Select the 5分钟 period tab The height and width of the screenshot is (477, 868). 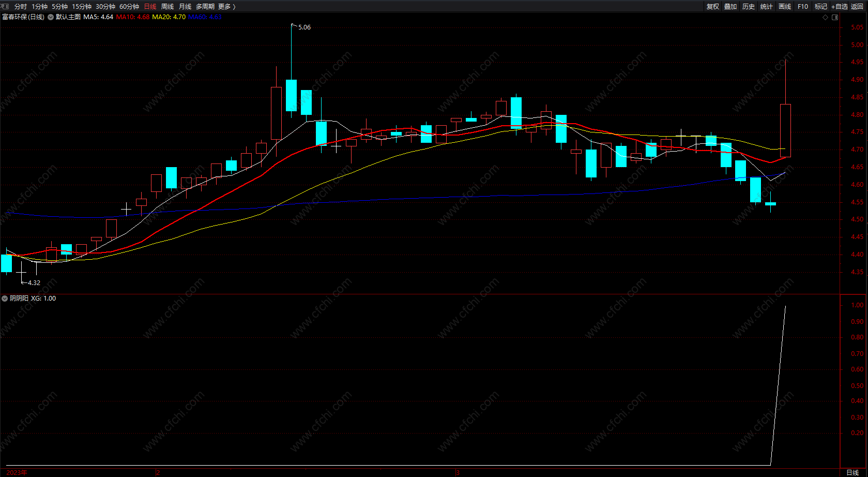[59, 7]
